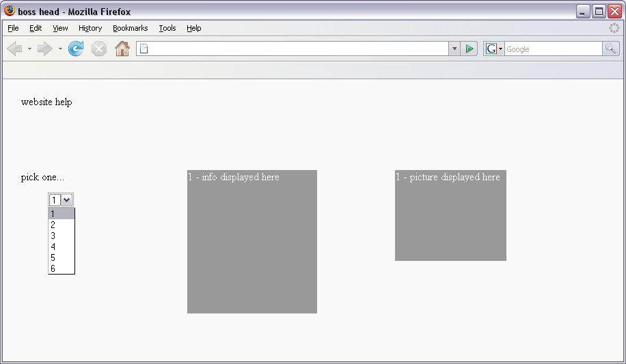Click the magnifier search button
The width and height of the screenshot is (626, 364).
[611, 48]
